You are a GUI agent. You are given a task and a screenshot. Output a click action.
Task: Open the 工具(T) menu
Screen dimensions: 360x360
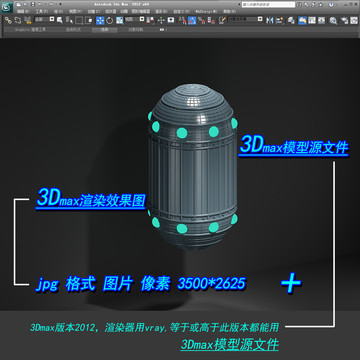(x=42, y=11)
